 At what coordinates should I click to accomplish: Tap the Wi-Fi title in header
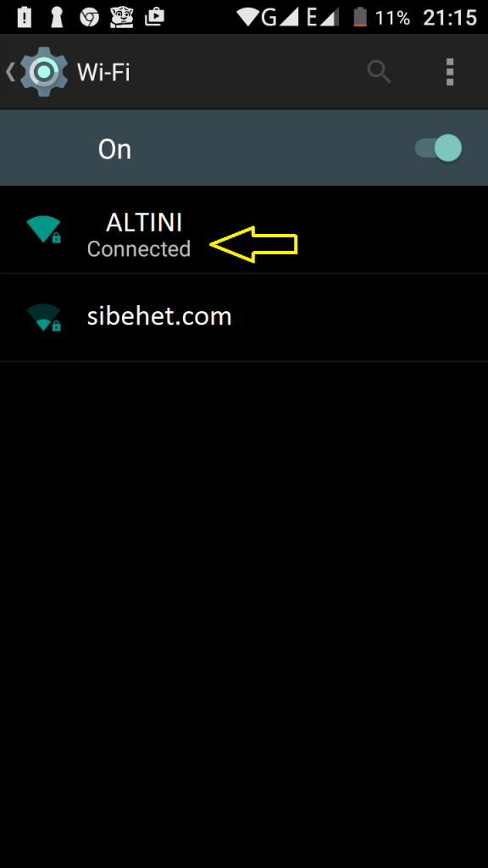103,73
